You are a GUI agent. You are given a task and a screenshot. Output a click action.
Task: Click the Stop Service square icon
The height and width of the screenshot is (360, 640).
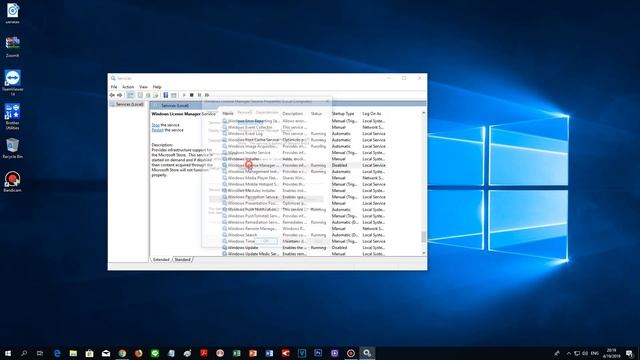tap(191, 95)
